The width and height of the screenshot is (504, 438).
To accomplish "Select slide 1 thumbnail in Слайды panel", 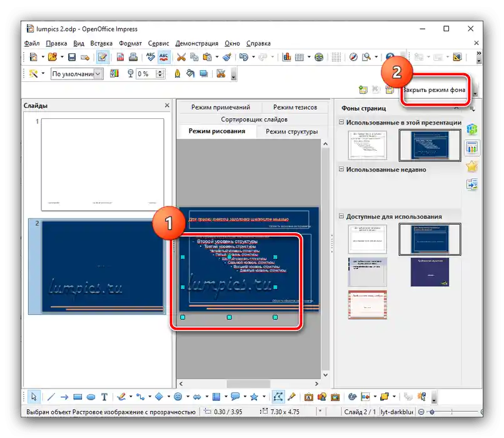I will [x=102, y=164].
